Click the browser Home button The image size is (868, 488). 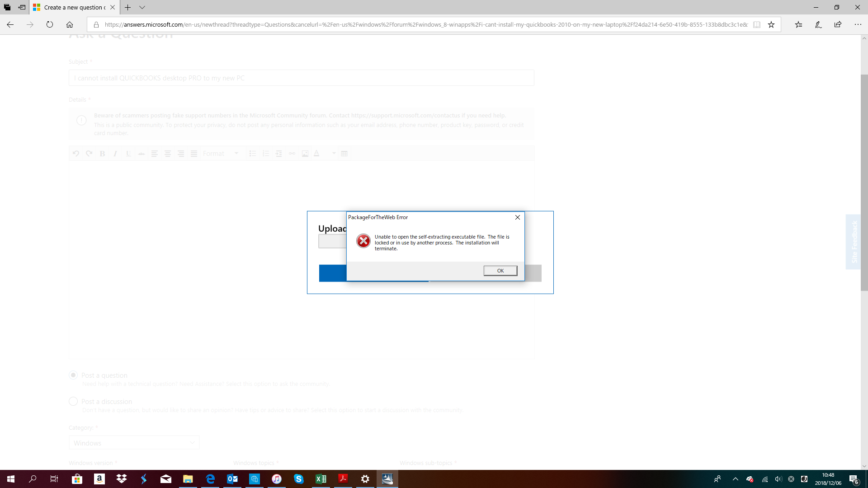70,24
